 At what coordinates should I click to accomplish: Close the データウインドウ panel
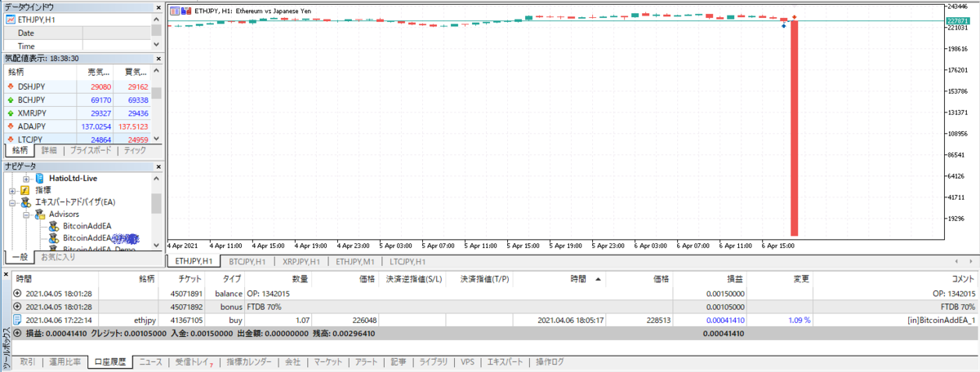pos(157,6)
